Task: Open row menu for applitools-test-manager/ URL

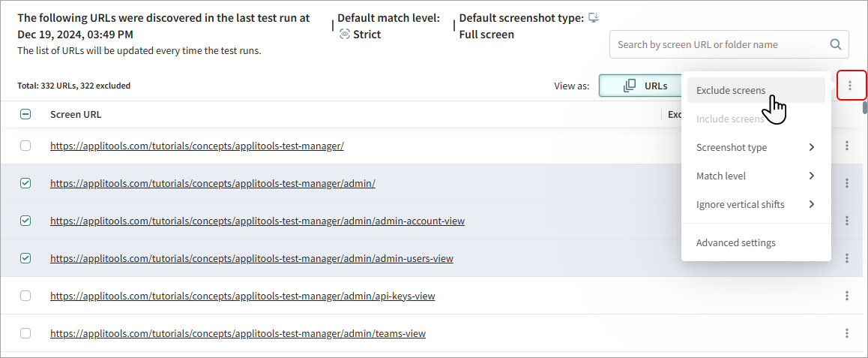Action: click(847, 146)
